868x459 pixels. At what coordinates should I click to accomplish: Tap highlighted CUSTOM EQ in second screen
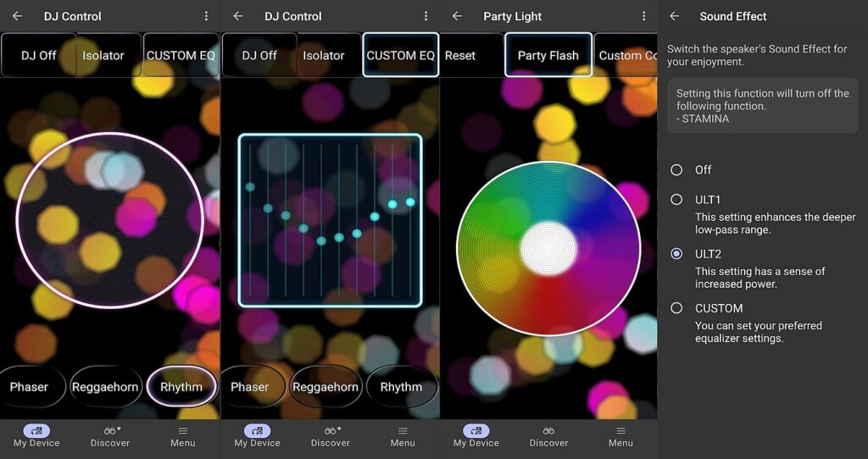pos(401,55)
